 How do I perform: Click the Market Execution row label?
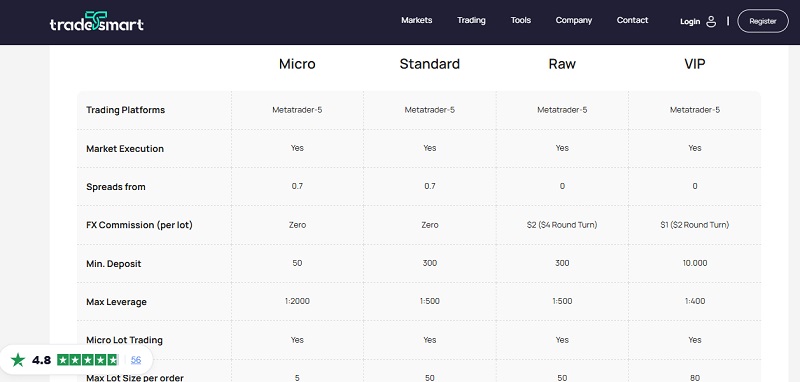coord(125,149)
